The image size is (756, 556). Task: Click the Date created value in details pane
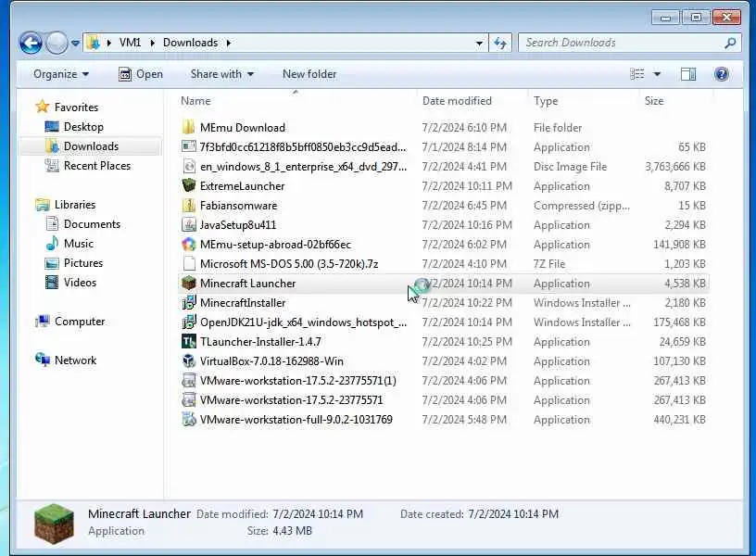pos(513,514)
